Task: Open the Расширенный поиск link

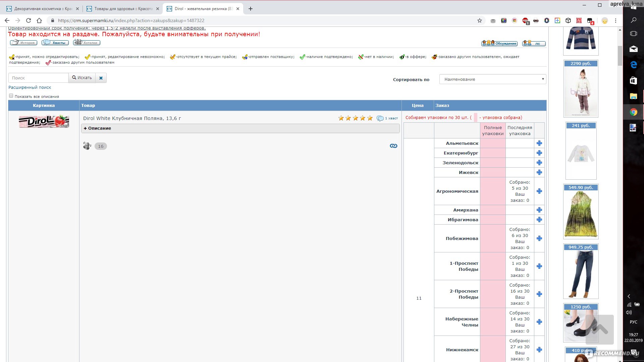Action: (x=30, y=87)
